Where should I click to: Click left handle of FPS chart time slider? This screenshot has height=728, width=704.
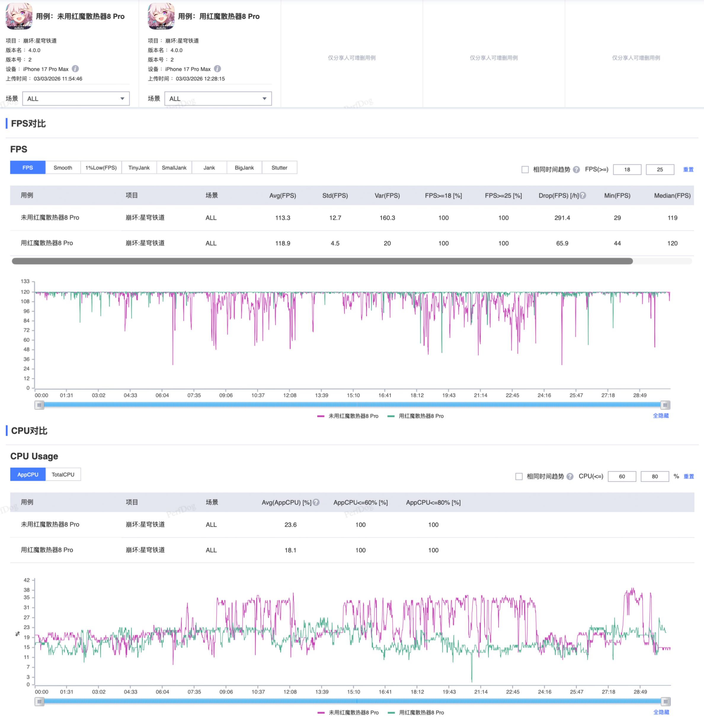coord(39,405)
